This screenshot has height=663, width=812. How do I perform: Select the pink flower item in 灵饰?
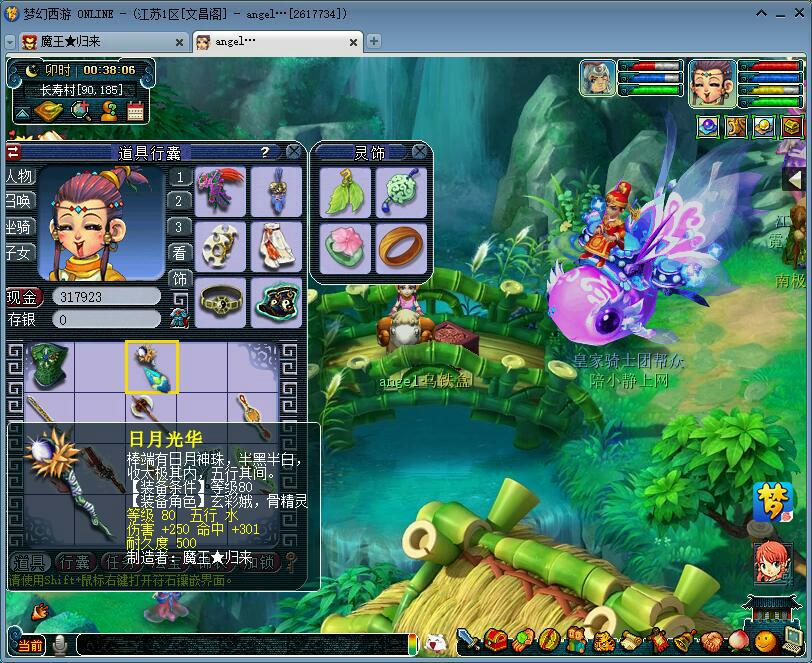[345, 248]
